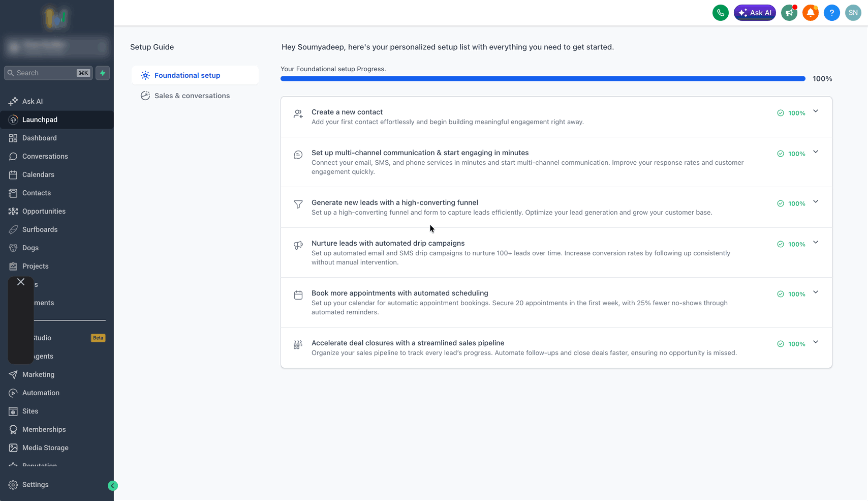The height and width of the screenshot is (501, 868).
Task: Click the sidebar Search field
Action: tap(48, 73)
